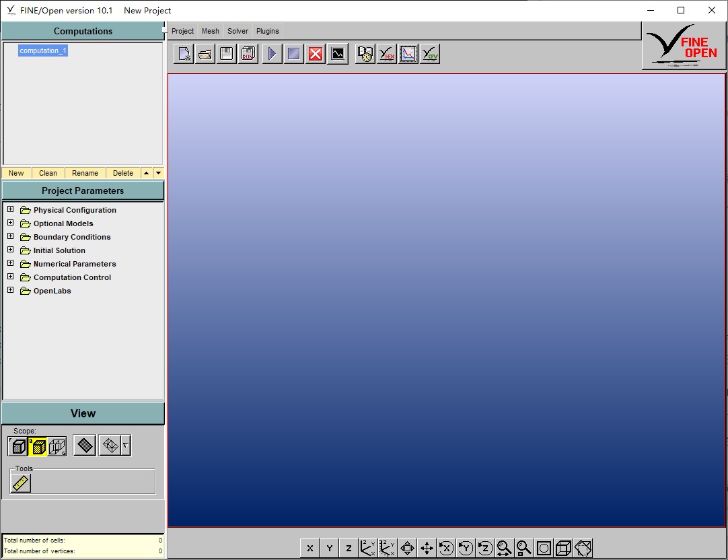728x560 pixels.
Task: Click the Rename computation button
Action: tap(85, 173)
